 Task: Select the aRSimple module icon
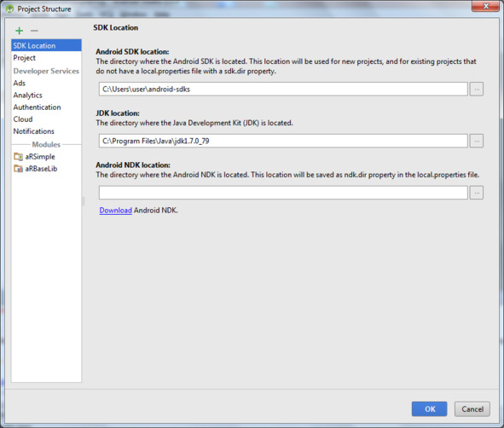click(18, 157)
